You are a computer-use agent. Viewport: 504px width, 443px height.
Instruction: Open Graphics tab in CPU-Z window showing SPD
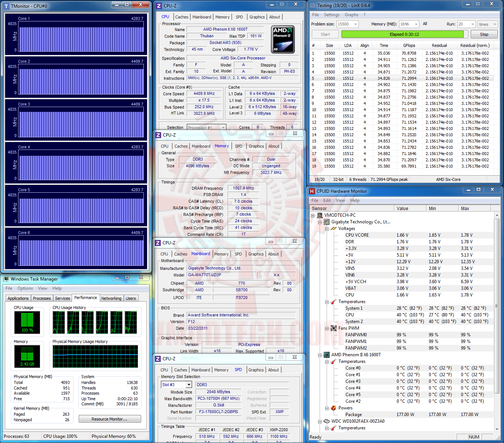point(256,370)
